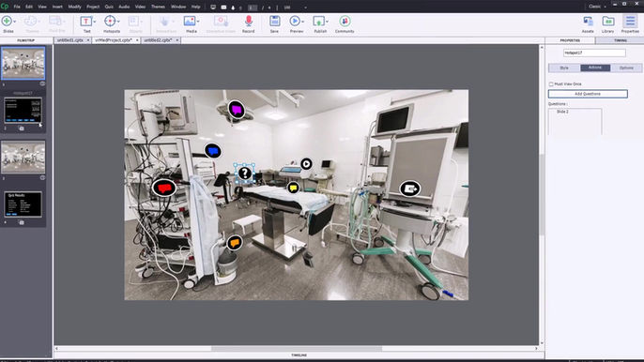Viewport: 644px width, 362px height.
Task: Expand the Text tool dropdown arrow
Action: click(x=95, y=22)
